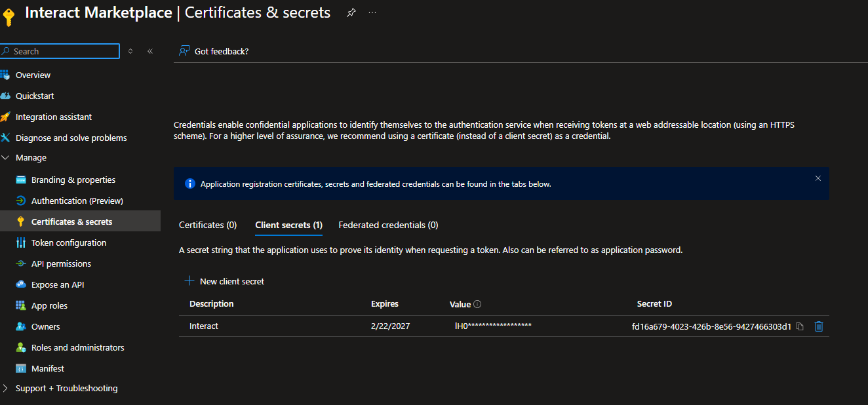Select the Interact description cell
The height and width of the screenshot is (405, 868).
point(204,326)
